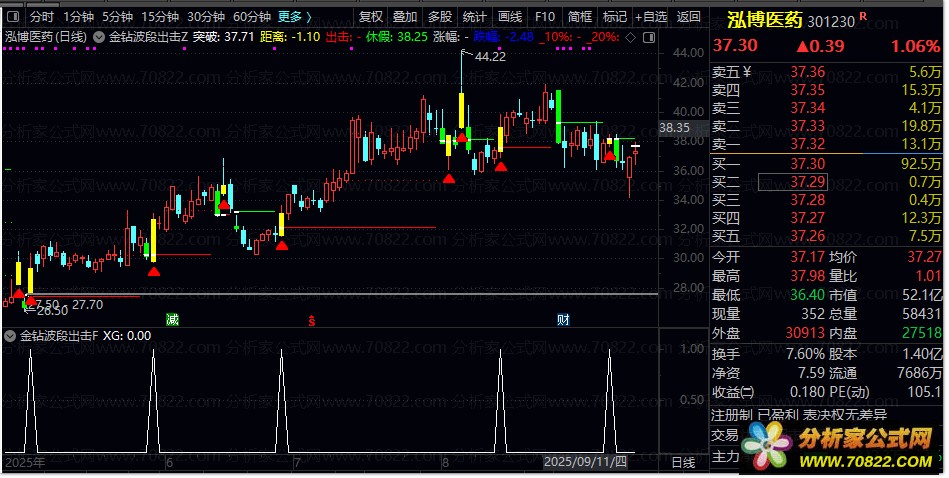Select the 卖五 price 37.36

point(807,73)
